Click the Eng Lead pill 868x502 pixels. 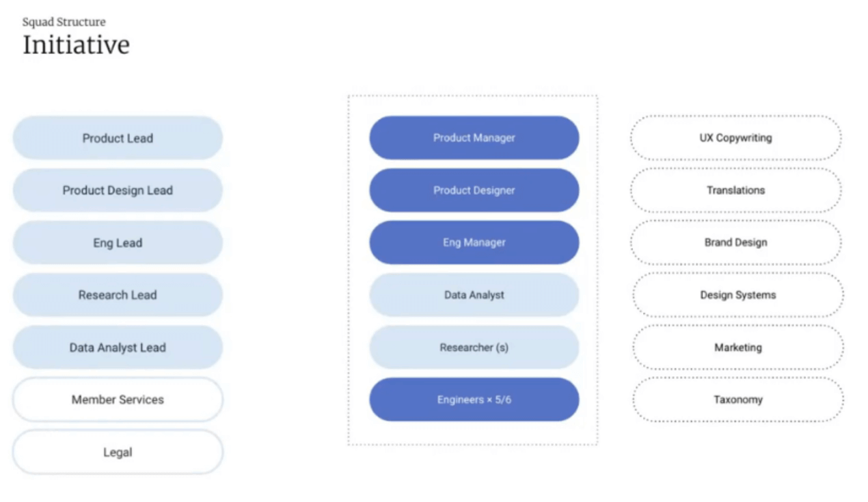click(118, 243)
